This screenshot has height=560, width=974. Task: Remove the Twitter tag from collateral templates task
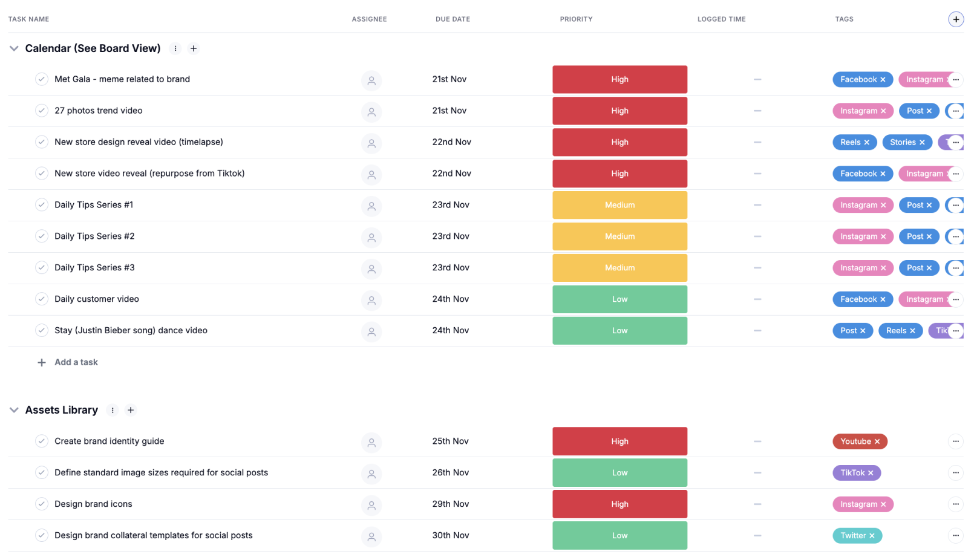coord(872,536)
